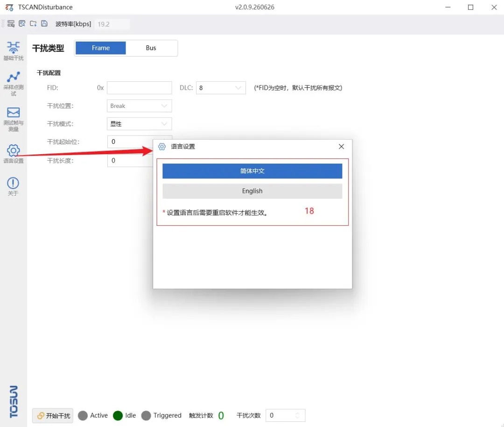Screen dimensions: 504x427
Task: Click the green Idle status indicator
Action: (x=118, y=415)
